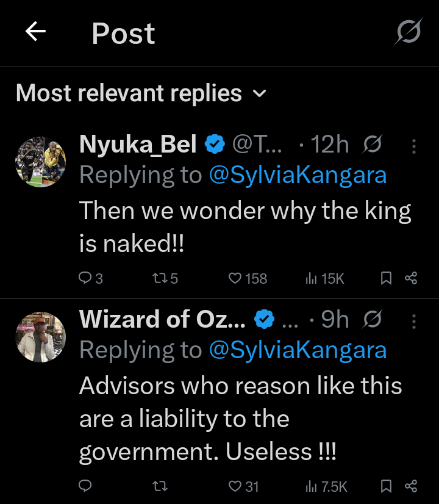
Task: Tap the Grok icon in the header
Action: point(407,32)
